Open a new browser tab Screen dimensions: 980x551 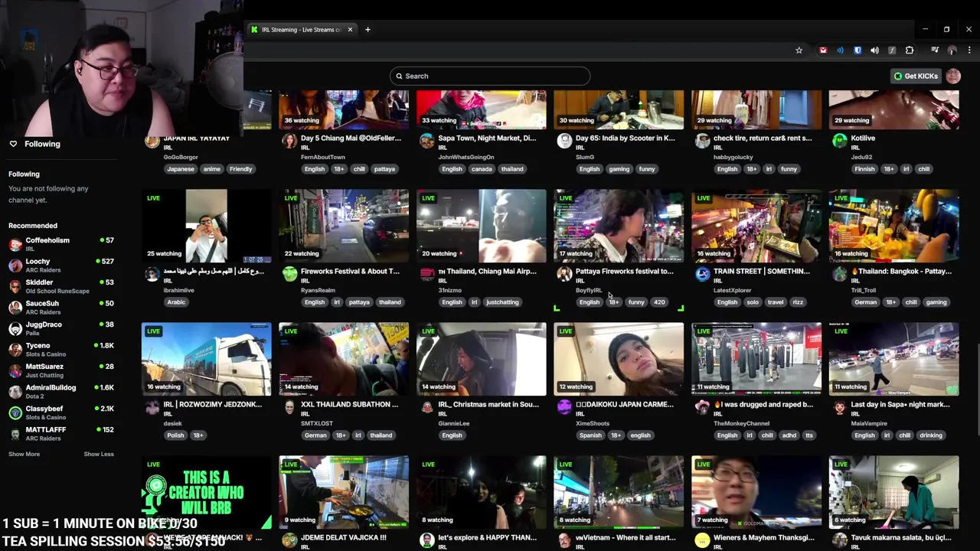click(367, 30)
